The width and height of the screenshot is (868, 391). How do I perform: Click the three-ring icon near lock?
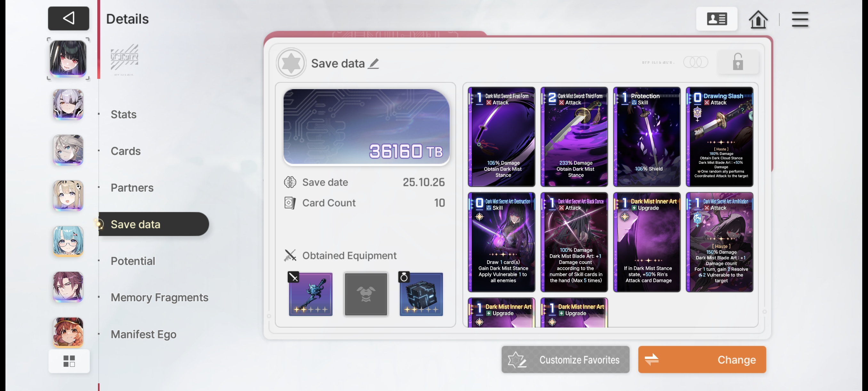click(x=695, y=62)
